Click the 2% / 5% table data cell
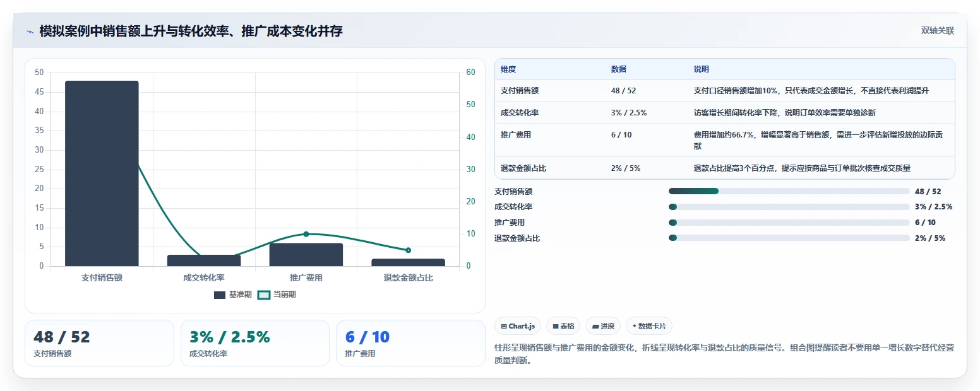 [x=625, y=168]
